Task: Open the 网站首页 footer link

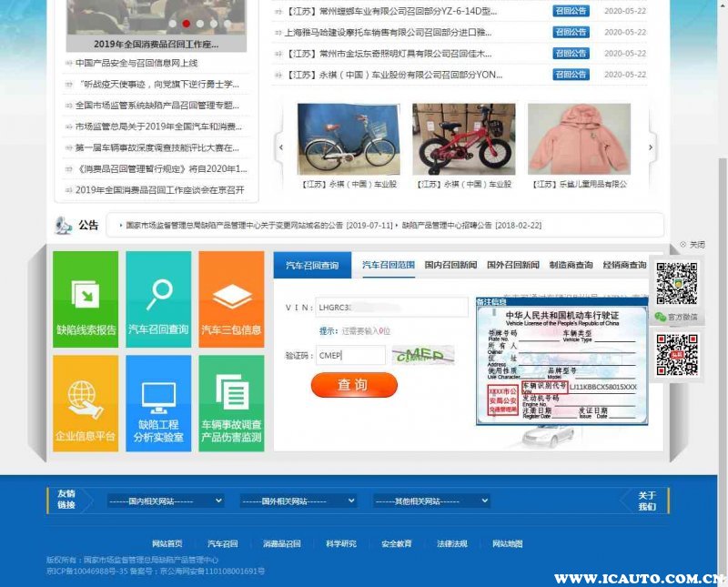Action: [167, 544]
